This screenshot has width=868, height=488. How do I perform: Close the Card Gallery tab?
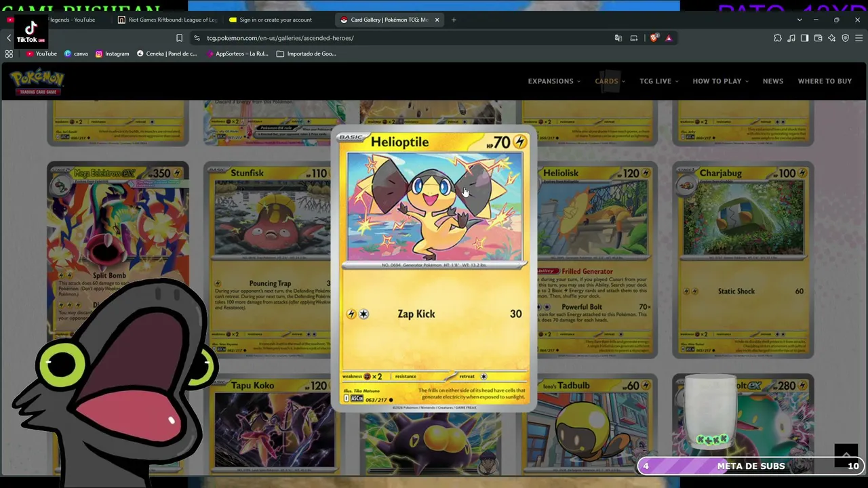[437, 20]
